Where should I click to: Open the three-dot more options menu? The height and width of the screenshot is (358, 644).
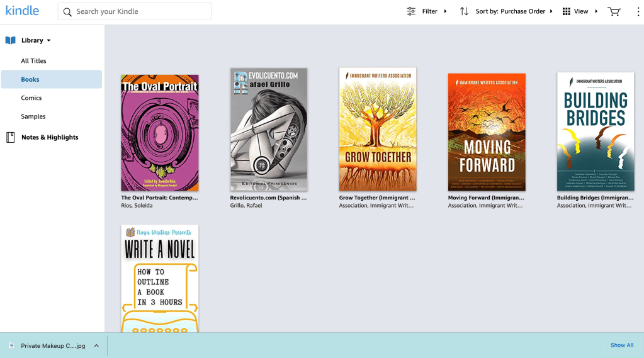638,11
